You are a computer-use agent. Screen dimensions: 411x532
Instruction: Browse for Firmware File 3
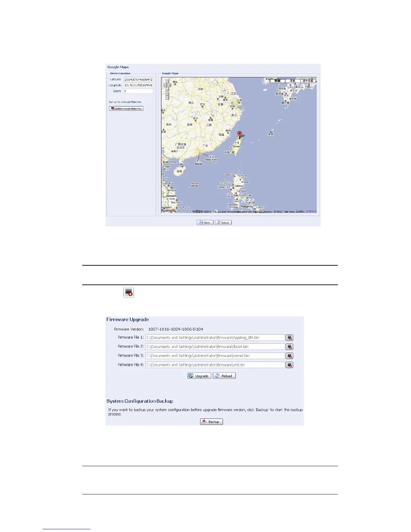click(289, 356)
